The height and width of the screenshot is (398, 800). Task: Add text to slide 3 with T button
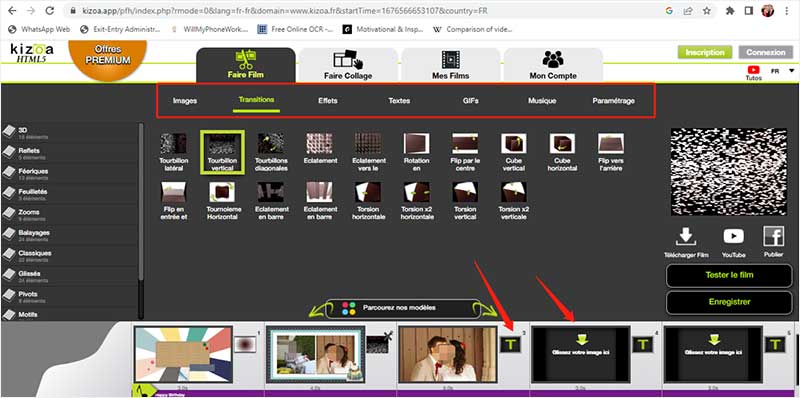click(510, 344)
